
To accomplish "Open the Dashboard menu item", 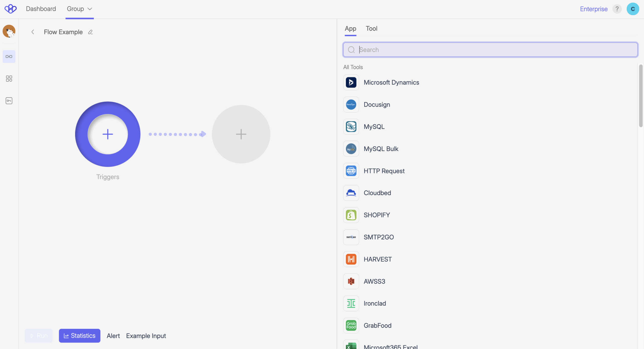I will [x=41, y=9].
